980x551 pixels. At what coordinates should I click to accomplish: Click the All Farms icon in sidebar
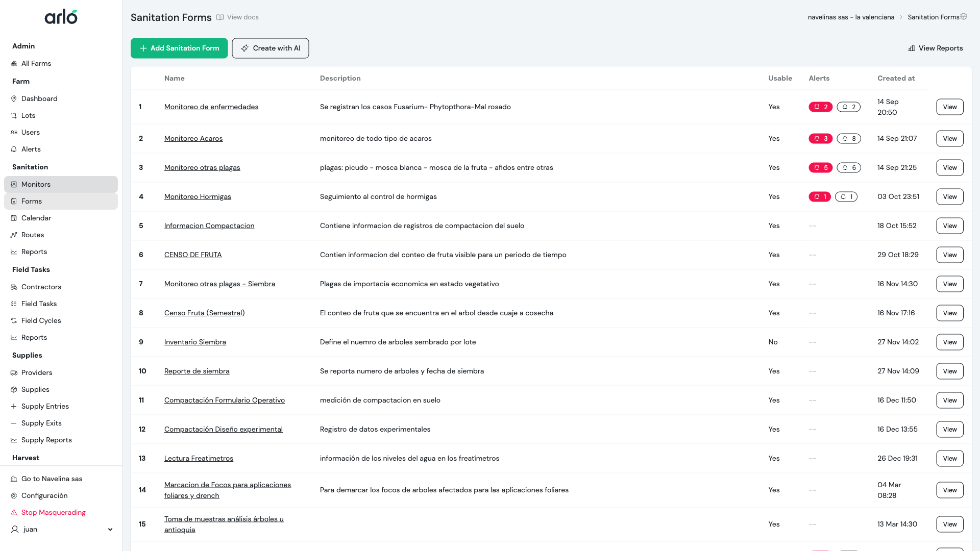(x=14, y=63)
